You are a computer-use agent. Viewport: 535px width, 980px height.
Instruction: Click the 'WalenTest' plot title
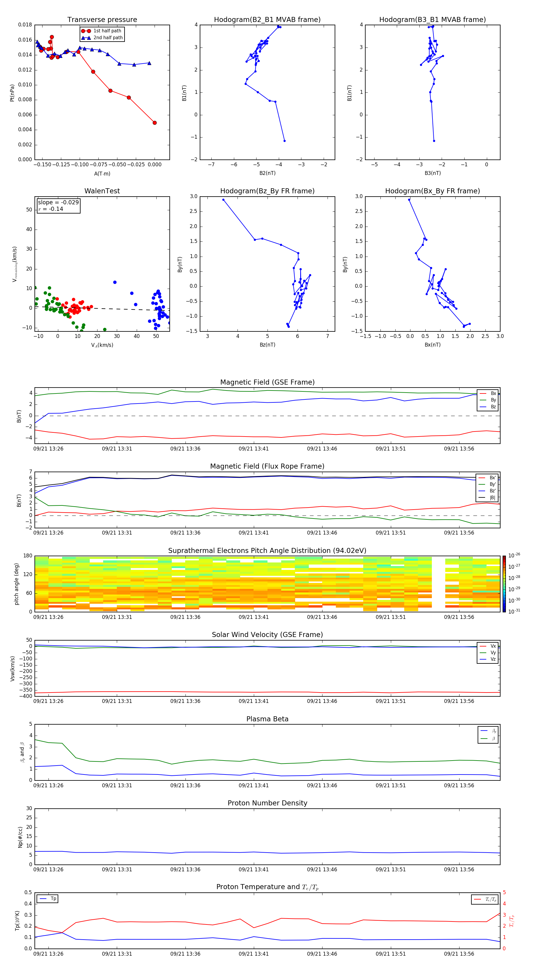(102, 191)
